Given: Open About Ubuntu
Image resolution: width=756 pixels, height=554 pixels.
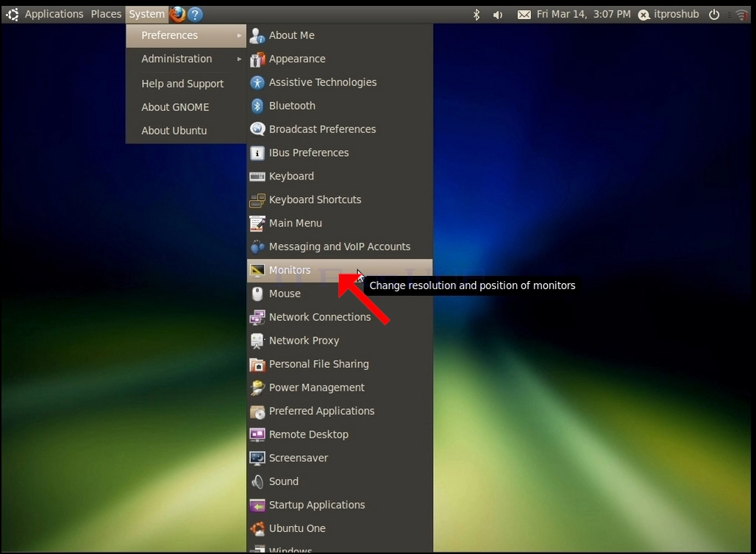Looking at the screenshot, I should tap(186, 131).
